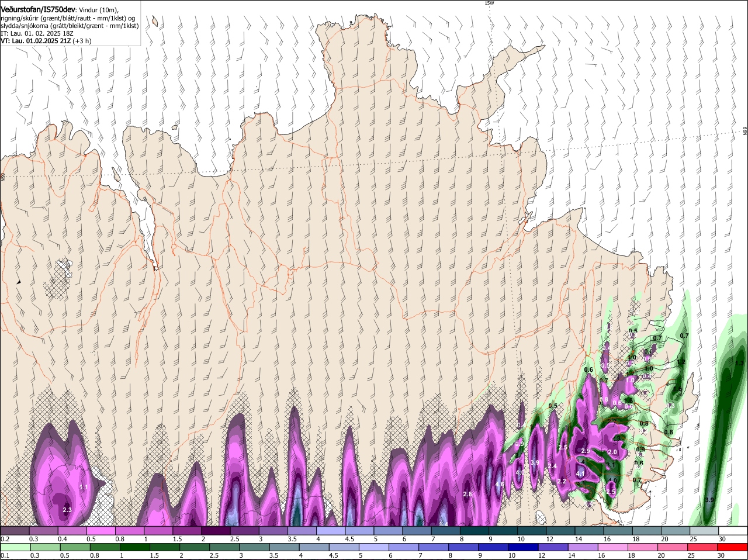The image size is (748, 560).
Task: Click the 3.1 value in the dark green area
Action: tap(610, 465)
